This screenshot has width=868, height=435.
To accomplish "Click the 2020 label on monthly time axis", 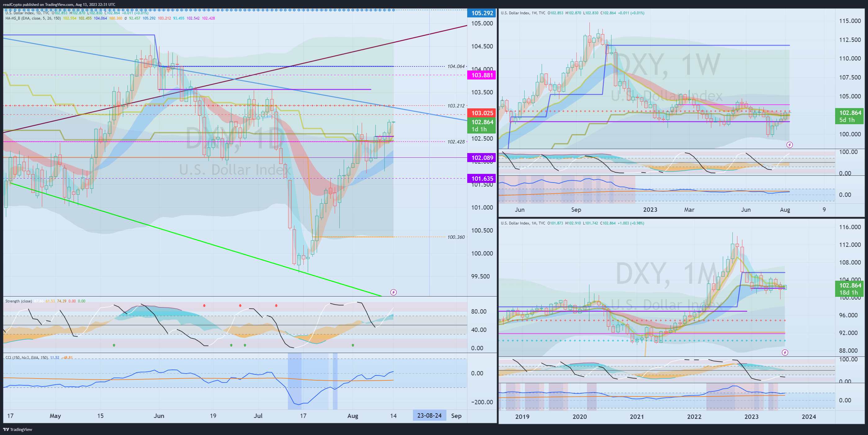I will 579,416.
